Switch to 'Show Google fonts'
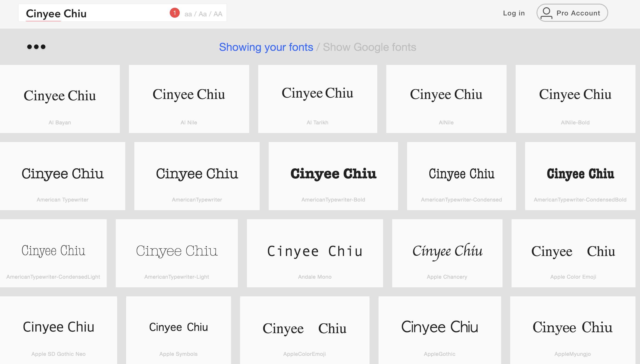The image size is (640, 364). pyautogui.click(x=369, y=47)
